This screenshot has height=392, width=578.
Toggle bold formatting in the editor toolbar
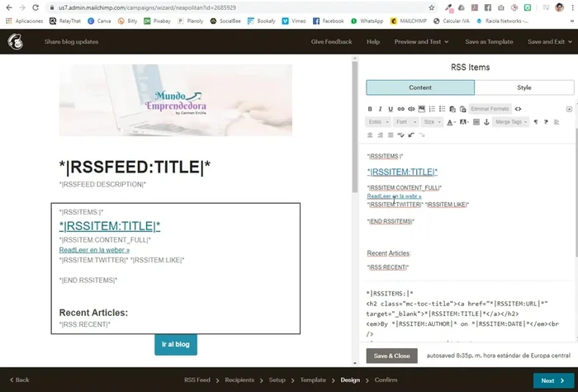pyautogui.click(x=370, y=109)
